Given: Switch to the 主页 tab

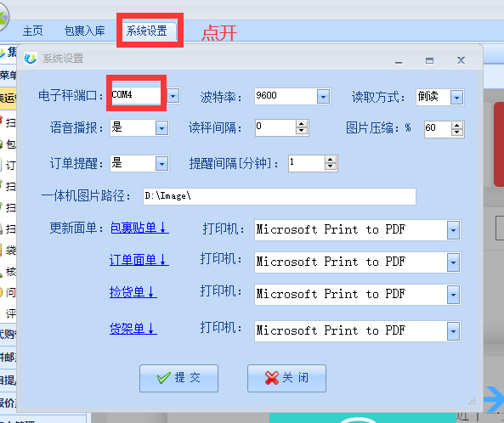Looking at the screenshot, I should click(33, 31).
